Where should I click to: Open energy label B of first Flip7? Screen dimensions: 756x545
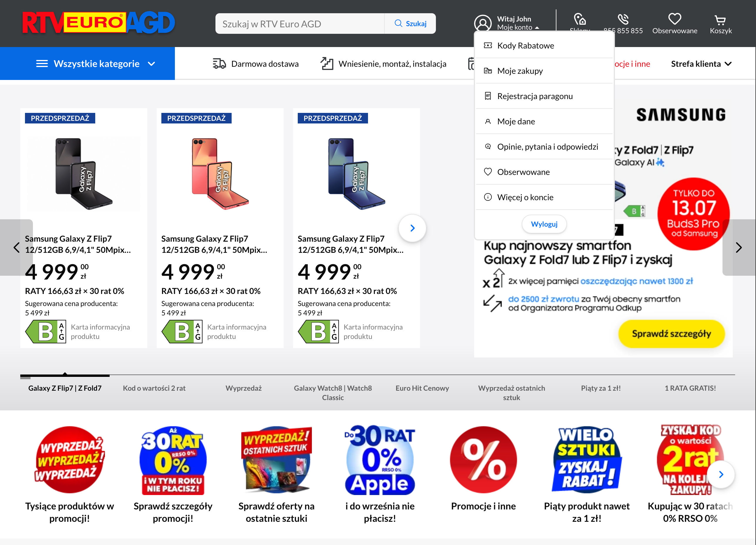[46, 331]
